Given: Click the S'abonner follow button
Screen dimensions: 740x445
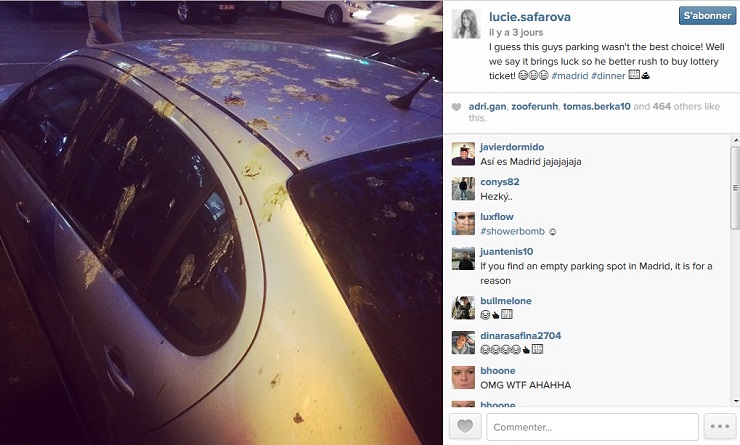Looking at the screenshot, I should point(707,16).
